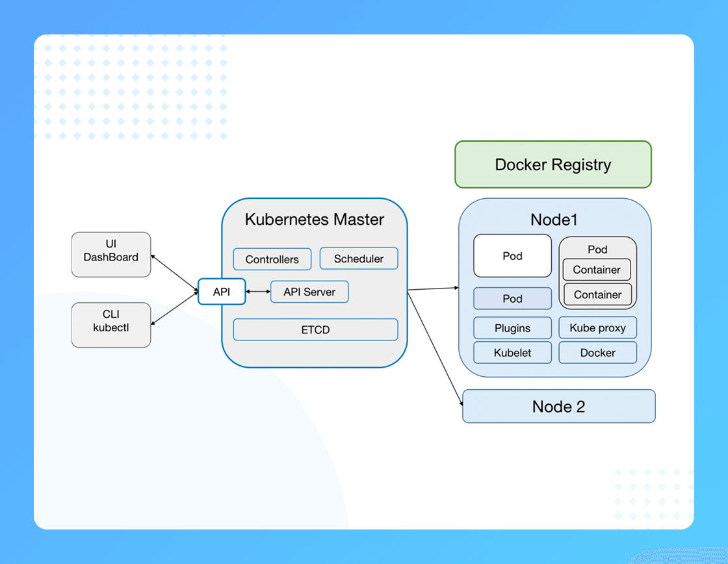
Task: Click the Kubernetes Master title
Action: (315, 219)
